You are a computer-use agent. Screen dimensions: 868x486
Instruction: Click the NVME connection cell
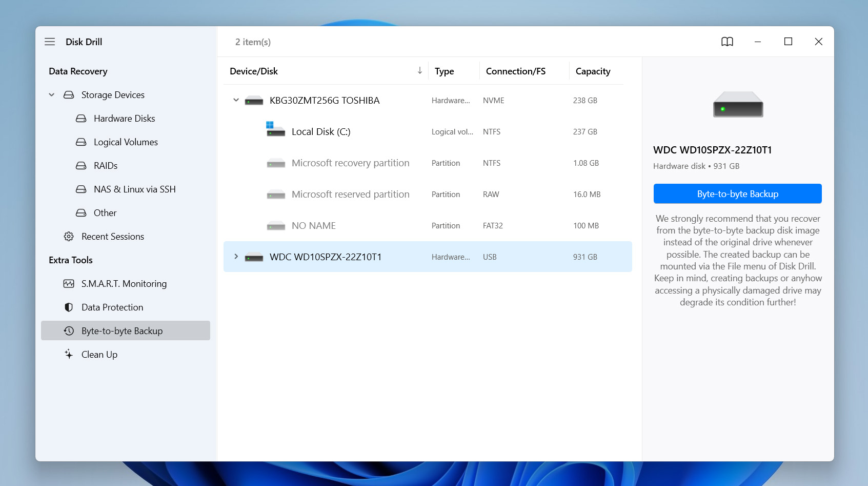(x=494, y=101)
